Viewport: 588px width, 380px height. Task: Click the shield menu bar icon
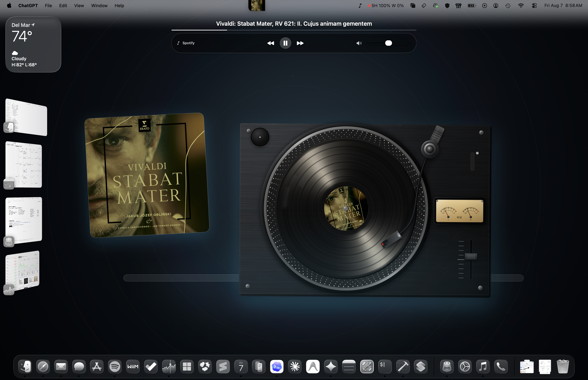[447, 5]
